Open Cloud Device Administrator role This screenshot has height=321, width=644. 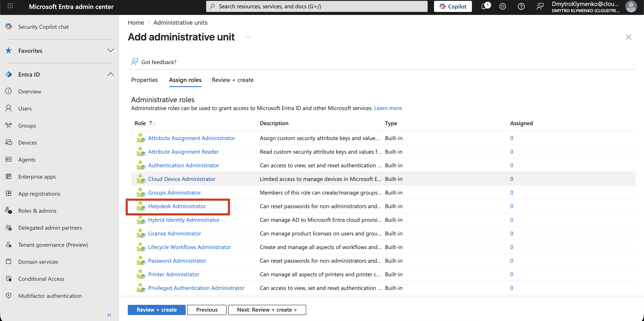tap(181, 179)
